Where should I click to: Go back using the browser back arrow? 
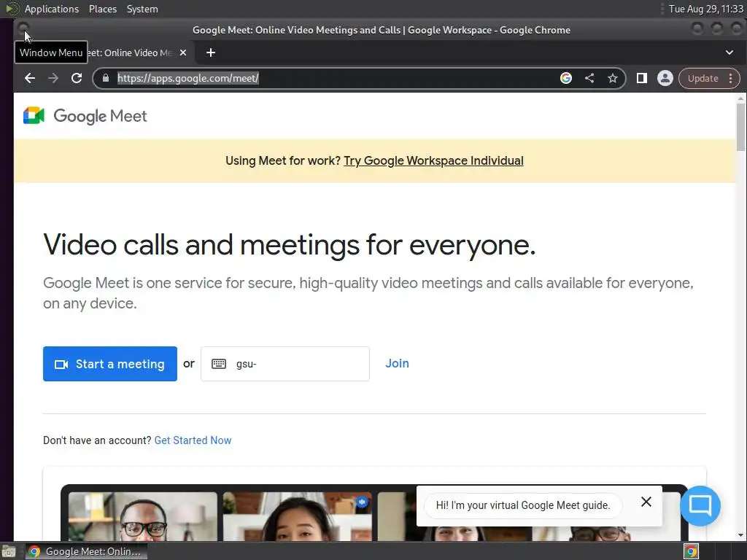click(29, 78)
